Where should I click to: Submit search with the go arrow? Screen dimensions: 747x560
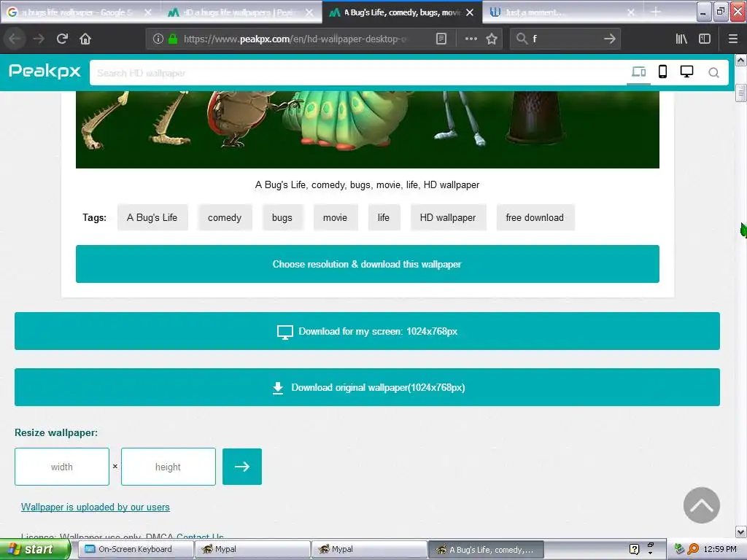[610, 39]
